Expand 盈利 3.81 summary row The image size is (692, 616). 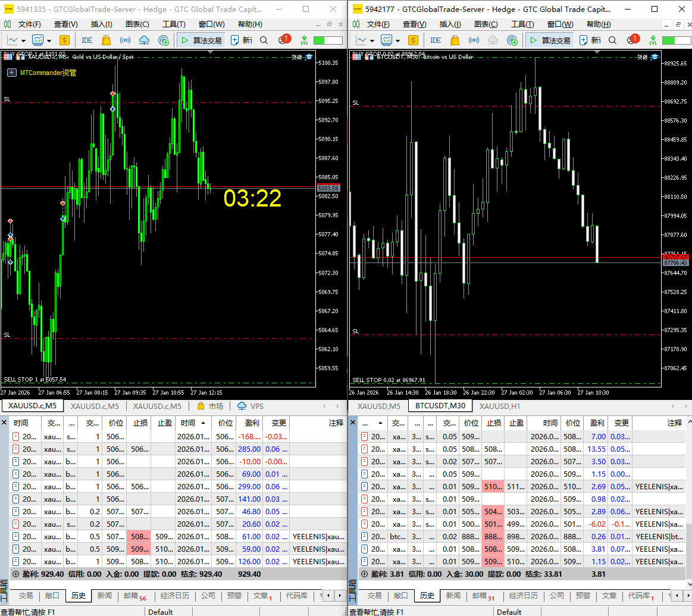364,574
